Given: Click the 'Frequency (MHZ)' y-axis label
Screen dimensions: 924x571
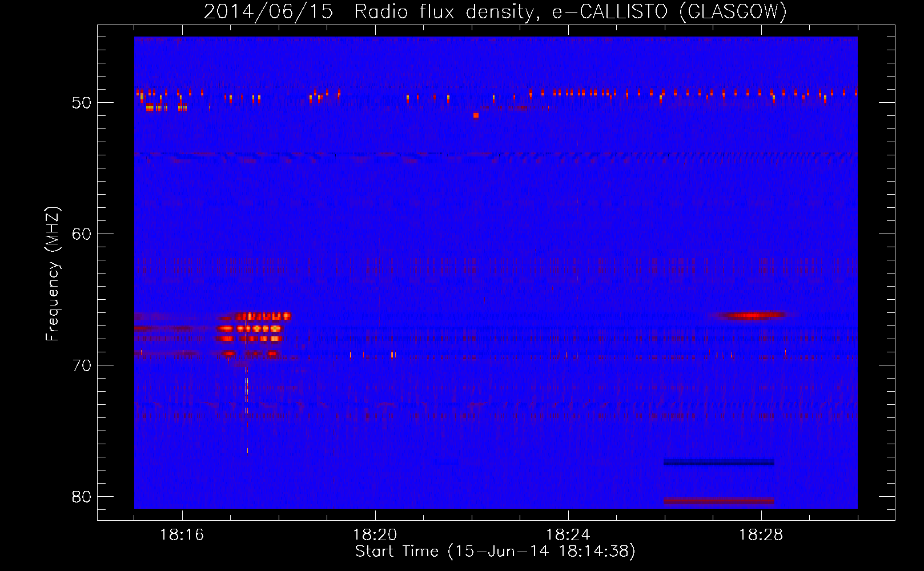Looking at the screenshot, I should (x=52, y=274).
